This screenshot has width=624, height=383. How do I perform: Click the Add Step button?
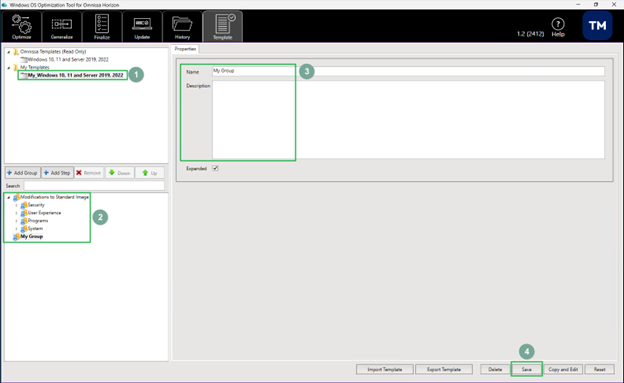(x=57, y=173)
